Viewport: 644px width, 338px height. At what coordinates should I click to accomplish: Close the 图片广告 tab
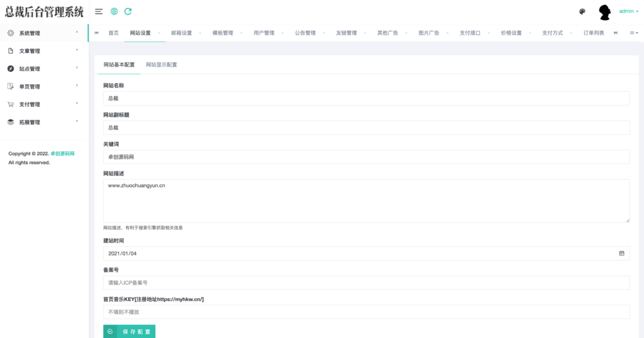point(447,33)
